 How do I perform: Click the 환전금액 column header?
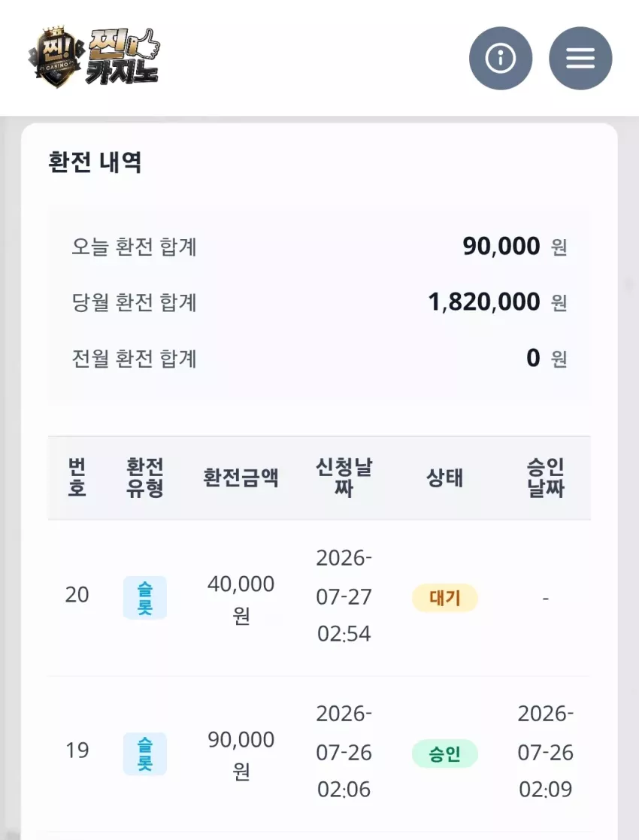point(241,478)
